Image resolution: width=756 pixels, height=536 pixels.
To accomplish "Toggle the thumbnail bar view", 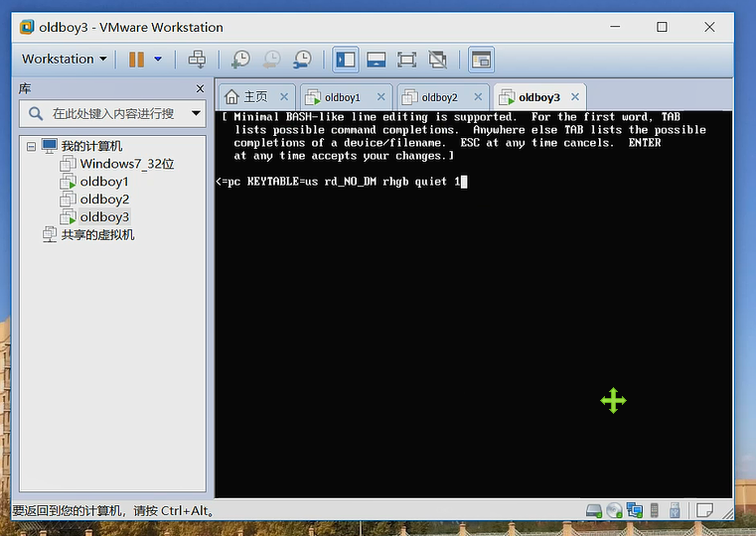I will 377,60.
